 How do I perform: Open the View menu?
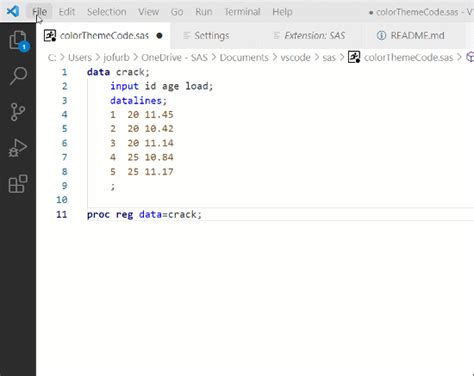[x=149, y=12]
